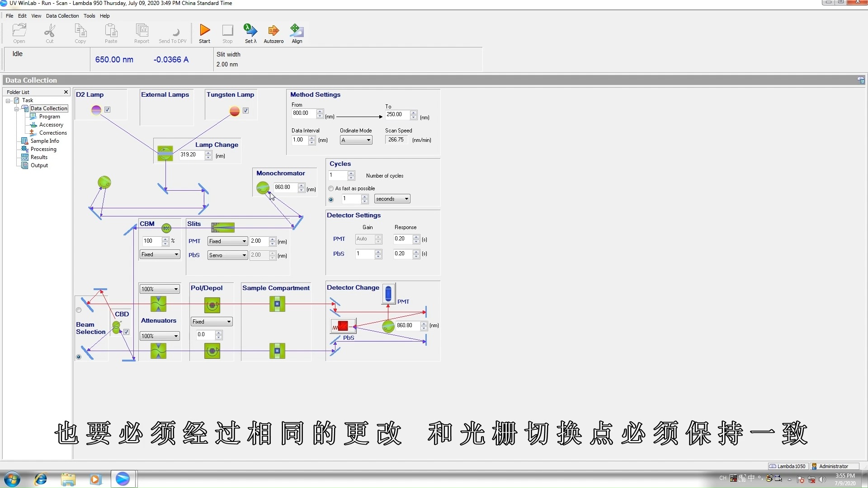Disable the Tungsten Lamp checkbox

[x=246, y=110]
